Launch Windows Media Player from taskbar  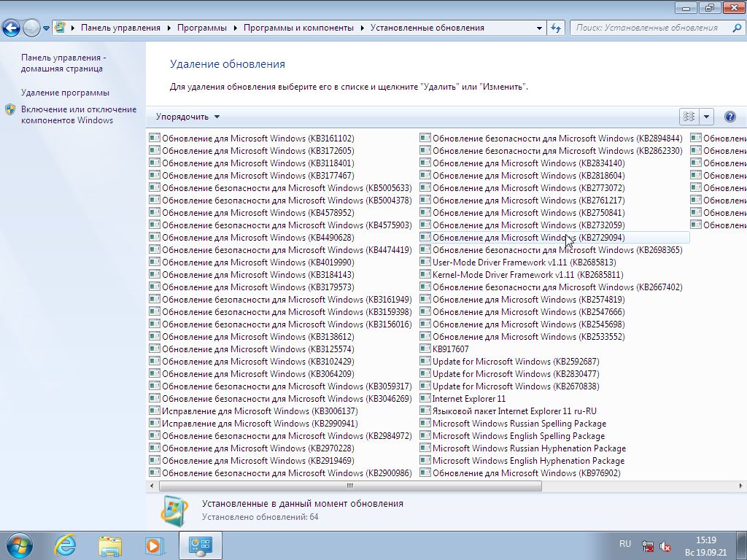[155, 545]
